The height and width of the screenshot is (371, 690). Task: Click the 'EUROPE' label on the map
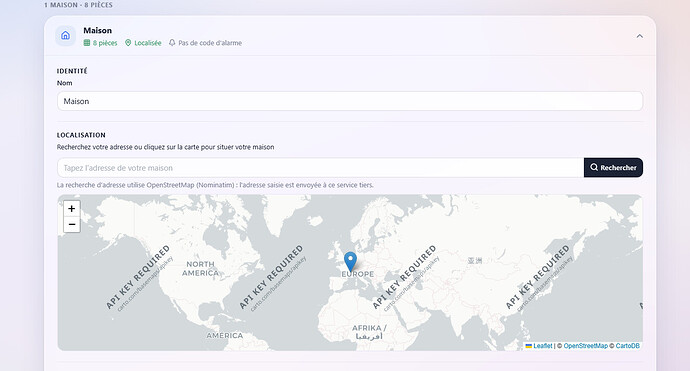(358, 274)
